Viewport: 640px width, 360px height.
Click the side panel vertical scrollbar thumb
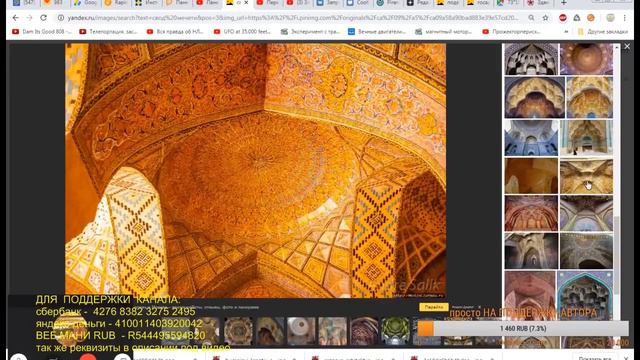(617, 255)
